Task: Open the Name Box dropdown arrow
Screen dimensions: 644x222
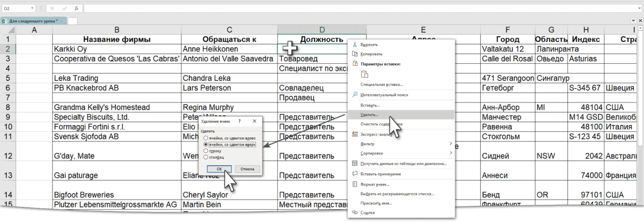Action: [33, 9]
